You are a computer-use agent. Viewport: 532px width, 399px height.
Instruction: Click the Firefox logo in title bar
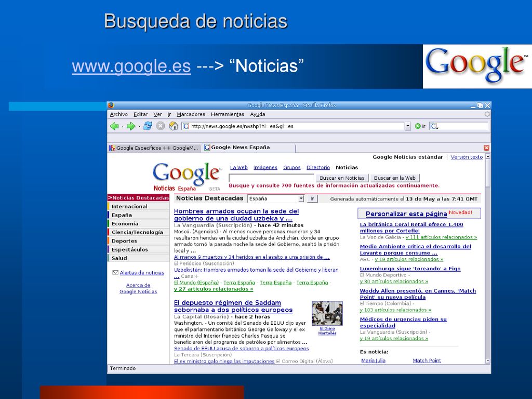(111, 105)
